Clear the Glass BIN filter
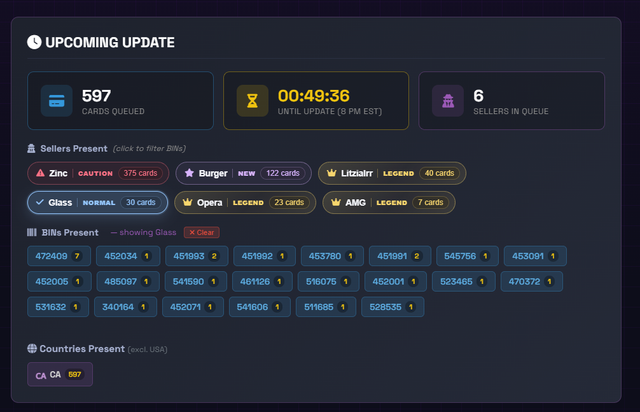Viewport: 640px width, 412px height. [x=202, y=232]
